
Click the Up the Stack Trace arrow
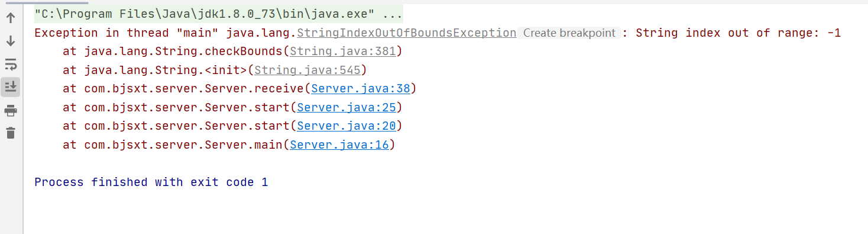click(11, 18)
